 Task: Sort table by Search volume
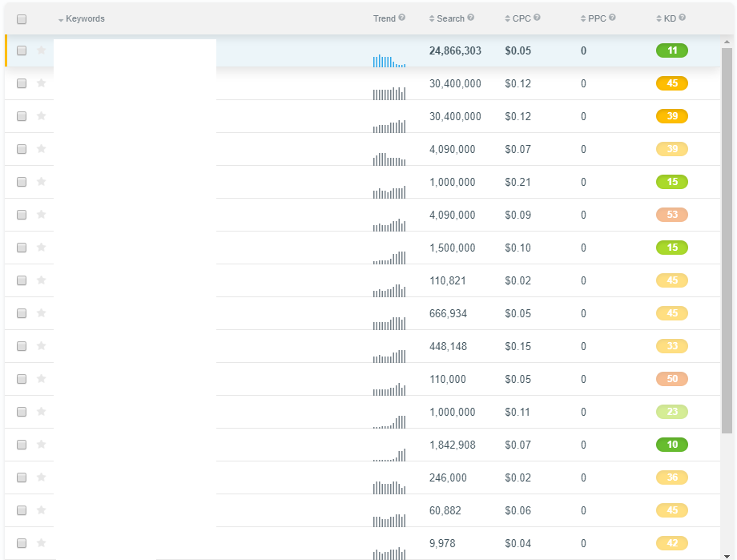point(446,18)
